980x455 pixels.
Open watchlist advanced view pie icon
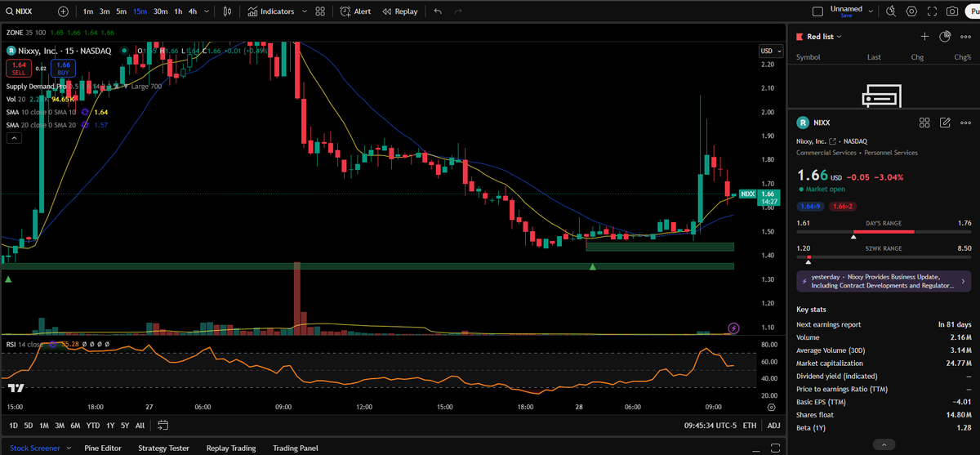point(945,36)
